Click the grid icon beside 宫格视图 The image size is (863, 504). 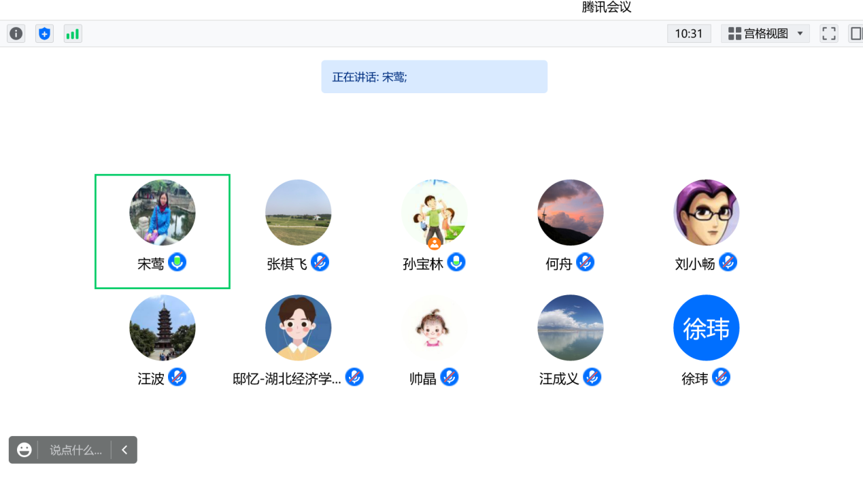pyautogui.click(x=734, y=33)
